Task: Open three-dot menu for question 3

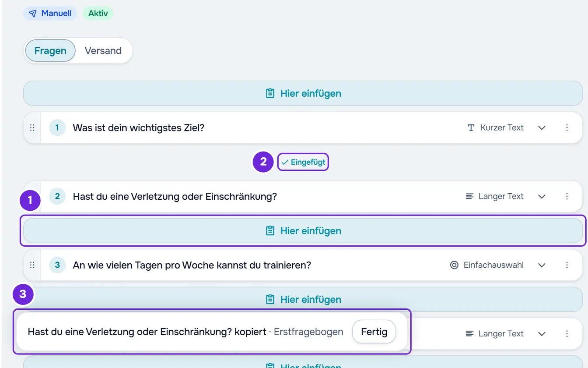Action: click(x=567, y=265)
